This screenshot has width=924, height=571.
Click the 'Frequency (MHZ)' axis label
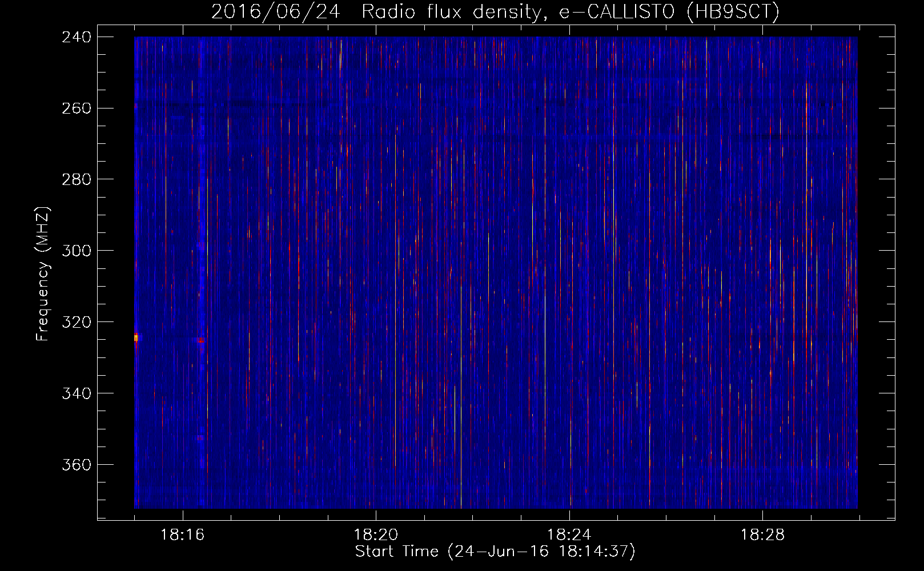[x=43, y=274]
